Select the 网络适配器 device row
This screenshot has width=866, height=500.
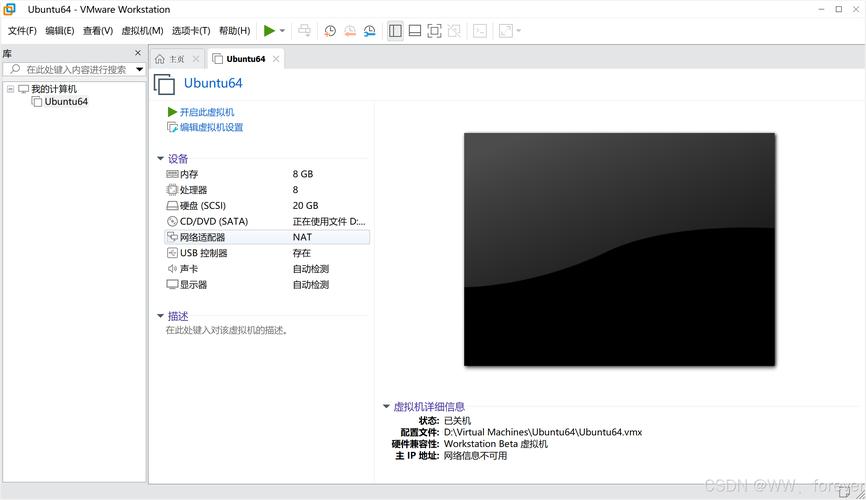tap(267, 238)
